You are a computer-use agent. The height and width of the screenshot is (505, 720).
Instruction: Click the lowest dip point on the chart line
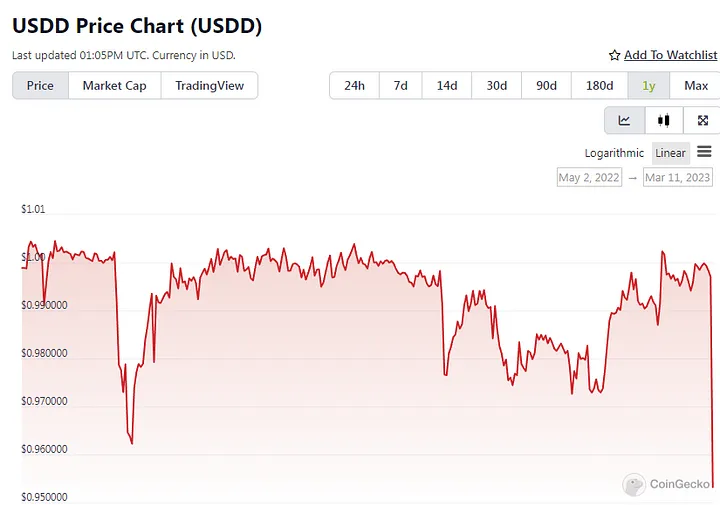coord(714,487)
